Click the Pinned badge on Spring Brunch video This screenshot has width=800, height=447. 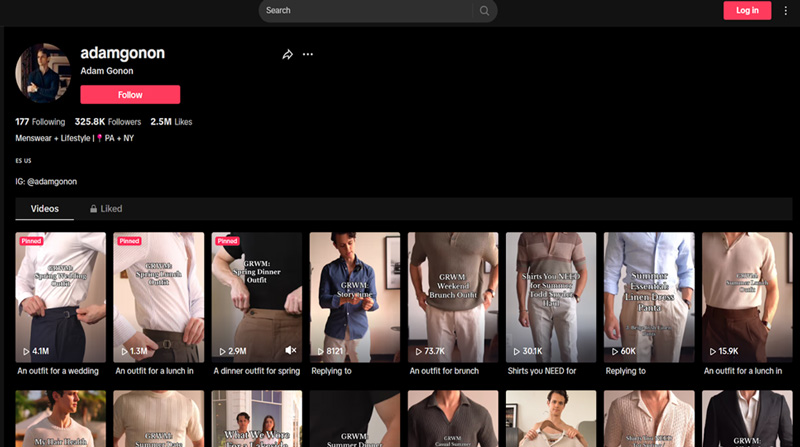pyautogui.click(x=129, y=241)
